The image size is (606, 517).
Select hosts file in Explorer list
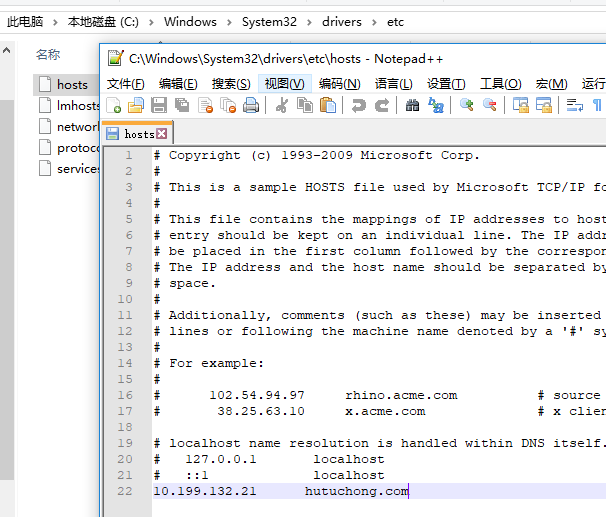coord(66,84)
